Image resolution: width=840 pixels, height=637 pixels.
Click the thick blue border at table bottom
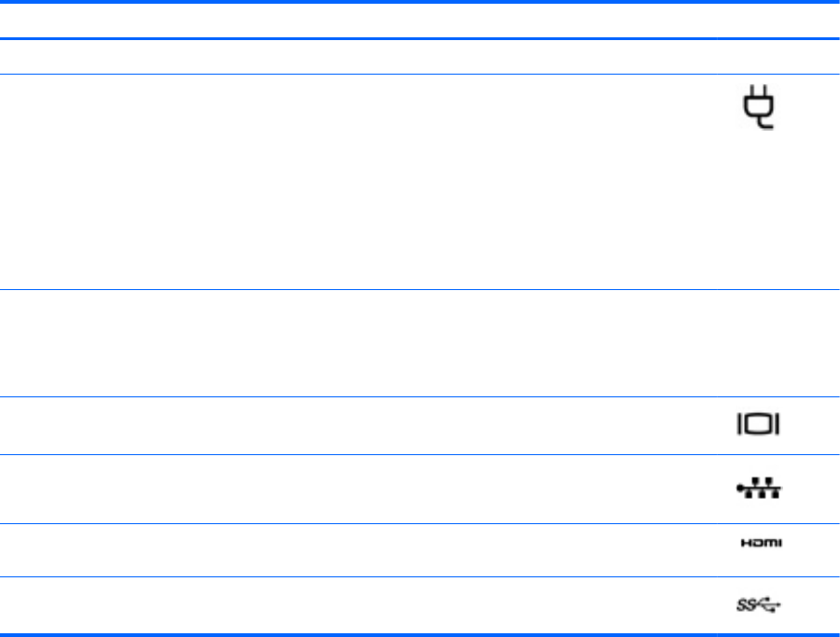[420, 635]
